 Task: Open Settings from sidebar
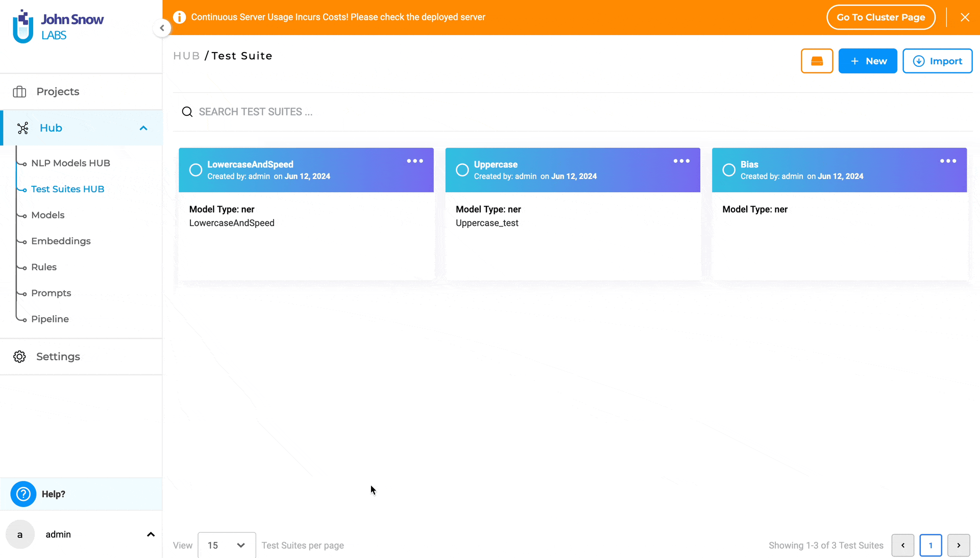[x=59, y=357]
